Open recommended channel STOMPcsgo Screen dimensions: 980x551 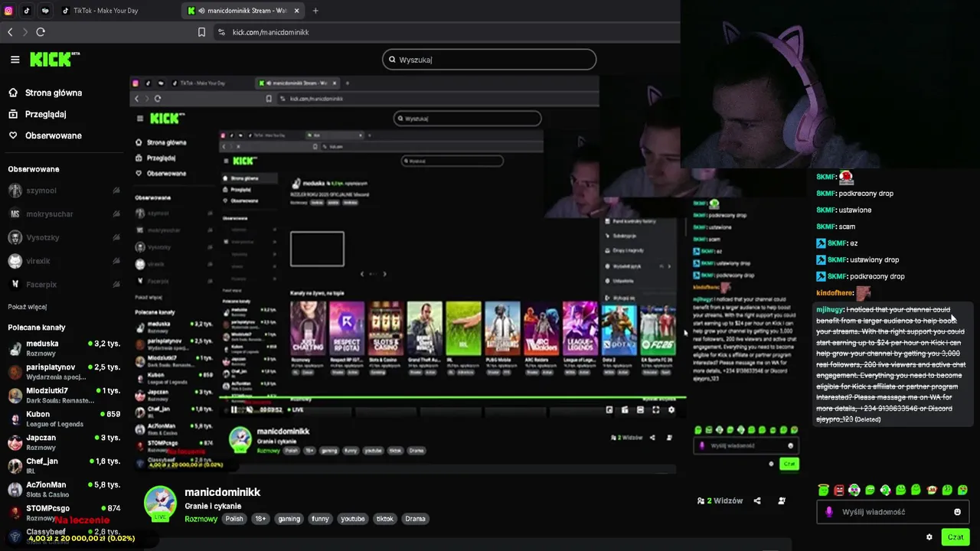point(64,512)
